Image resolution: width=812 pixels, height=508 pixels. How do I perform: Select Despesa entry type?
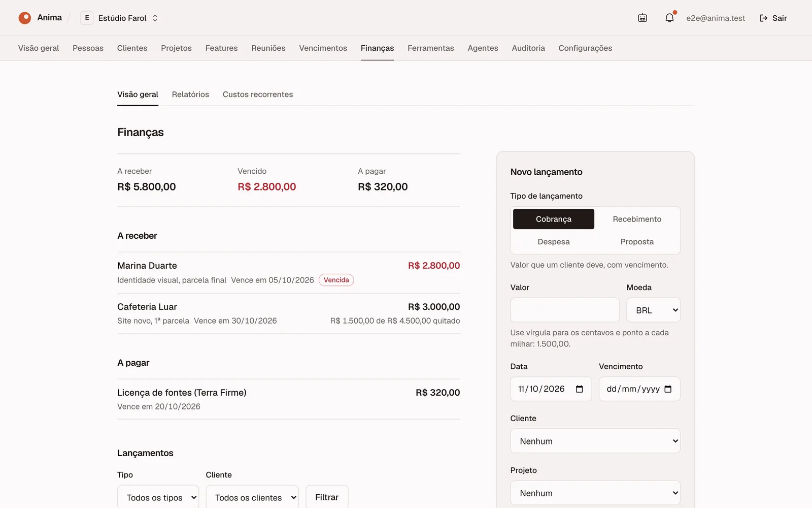(554, 242)
